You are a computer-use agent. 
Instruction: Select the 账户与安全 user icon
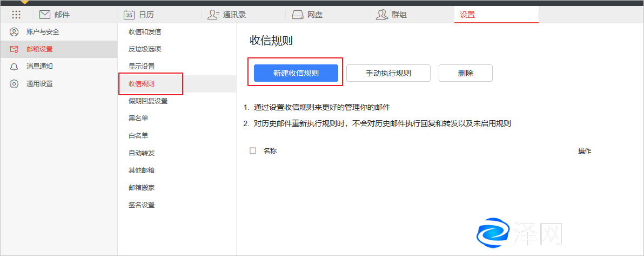click(x=14, y=32)
